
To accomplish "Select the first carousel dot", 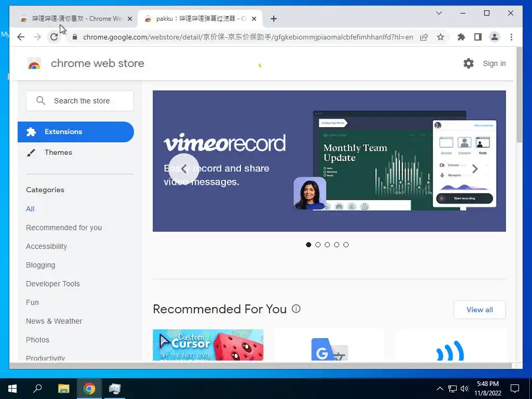I will click(309, 245).
